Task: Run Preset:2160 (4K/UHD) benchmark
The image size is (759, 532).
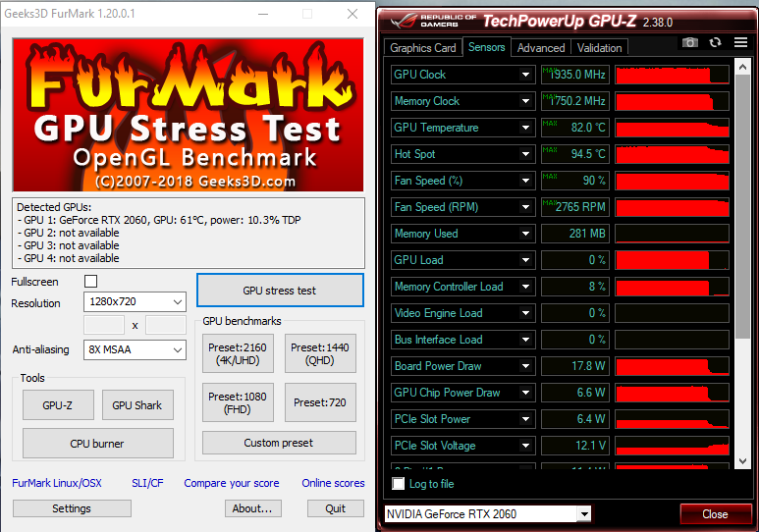Action: tap(238, 353)
